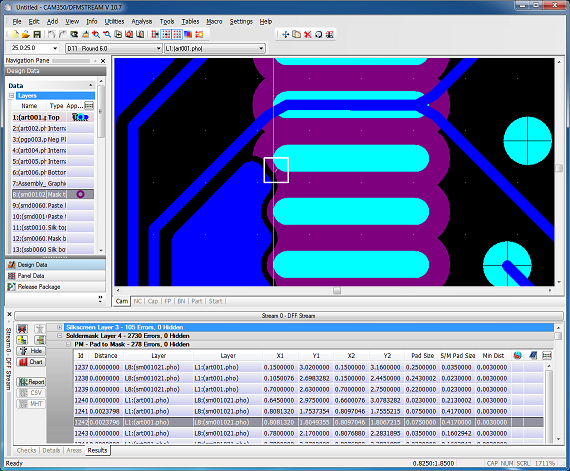
Task: Click the Copy icon in the edit toolbar
Action: 297,35
